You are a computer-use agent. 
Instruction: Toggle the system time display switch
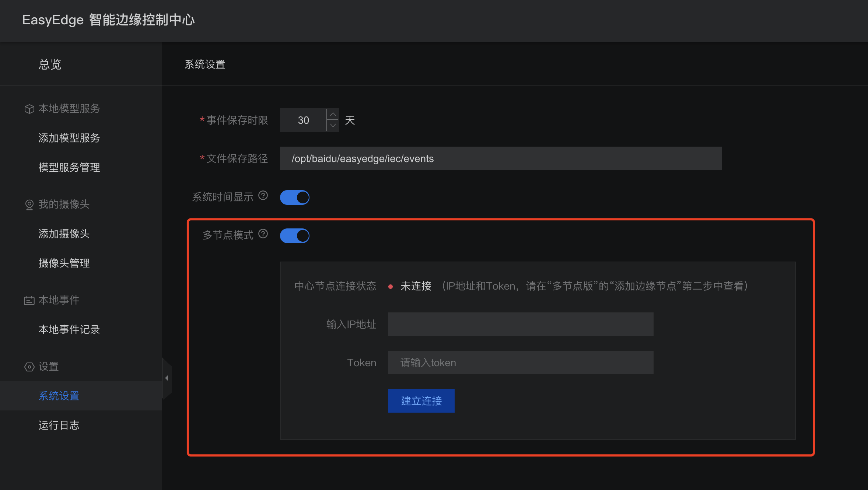[x=294, y=197]
